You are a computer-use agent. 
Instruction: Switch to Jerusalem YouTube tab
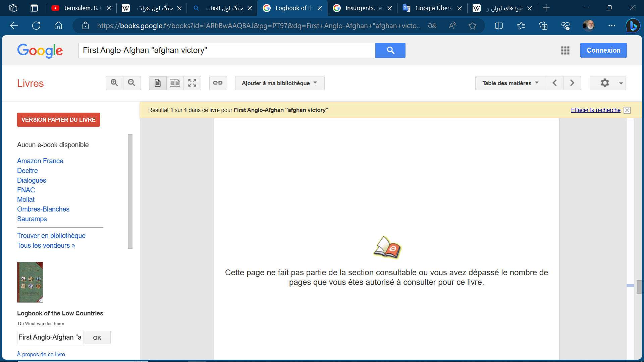tap(80, 8)
